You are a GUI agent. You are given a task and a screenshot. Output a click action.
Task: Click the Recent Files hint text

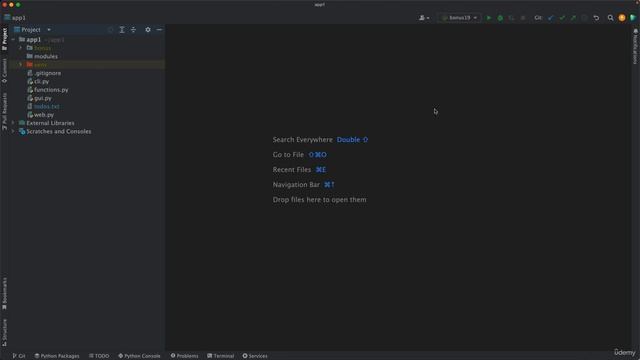coord(292,169)
